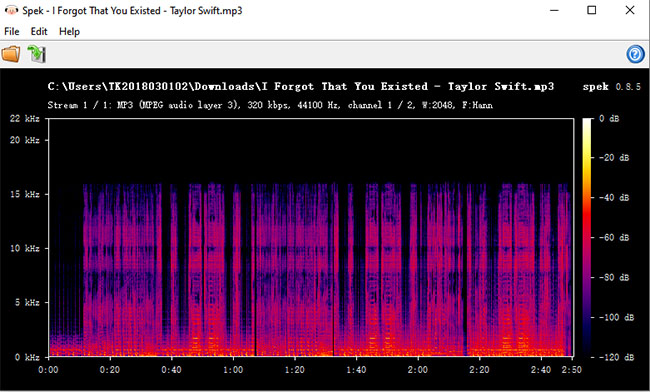Open the Help menu
This screenshot has height=392, width=650.
click(69, 31)
